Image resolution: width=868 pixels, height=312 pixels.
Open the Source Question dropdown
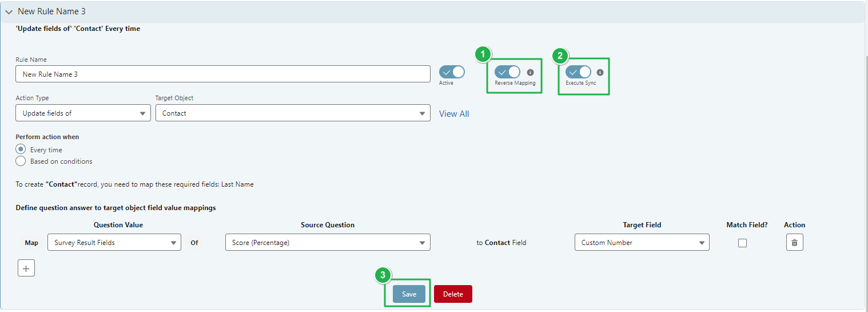327,243
